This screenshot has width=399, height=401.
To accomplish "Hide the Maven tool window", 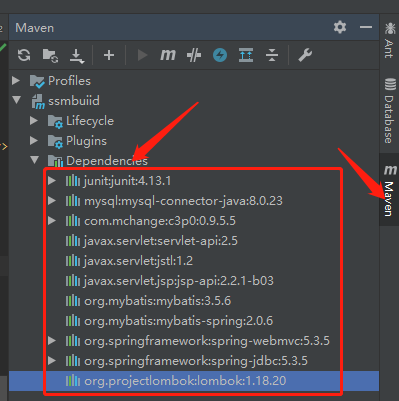I will pos(366,27).
